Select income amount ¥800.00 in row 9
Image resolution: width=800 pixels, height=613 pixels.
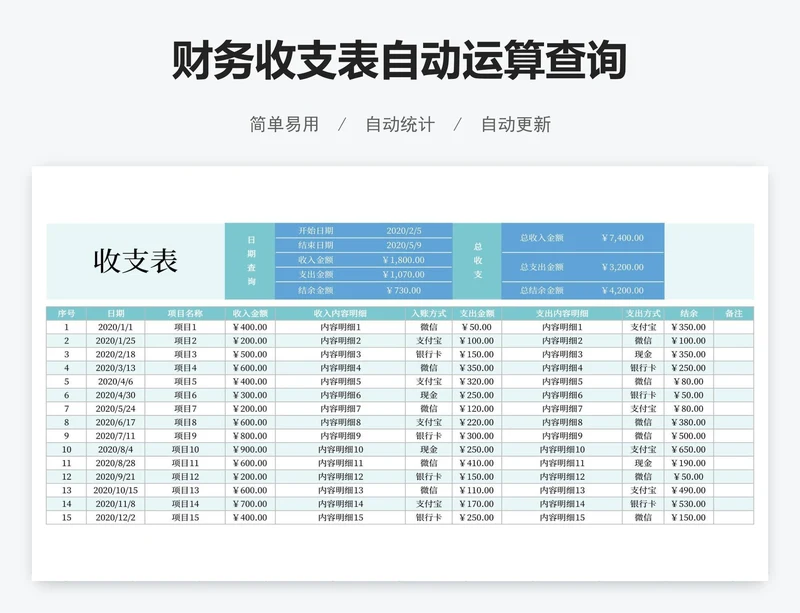[250, 436]
